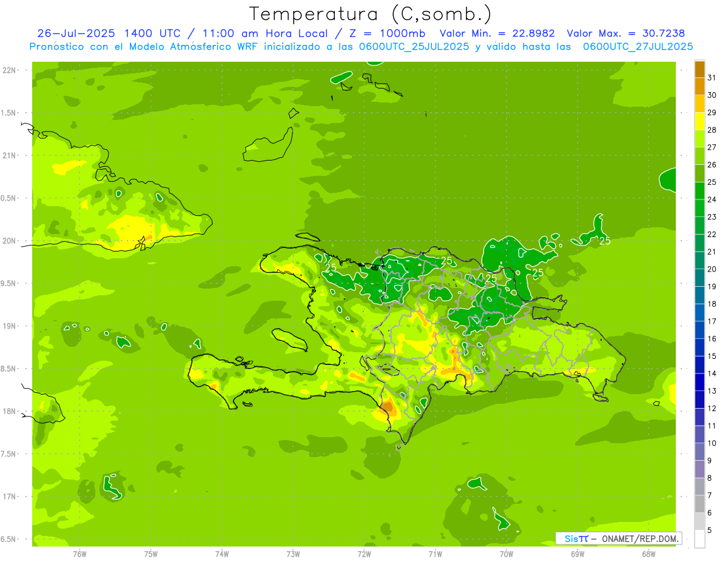This screenshot has height=562, width=728.
Task: Select the lime color bar segment between 27 and 28
Action: pyautogui.click(x=699, y=139)
